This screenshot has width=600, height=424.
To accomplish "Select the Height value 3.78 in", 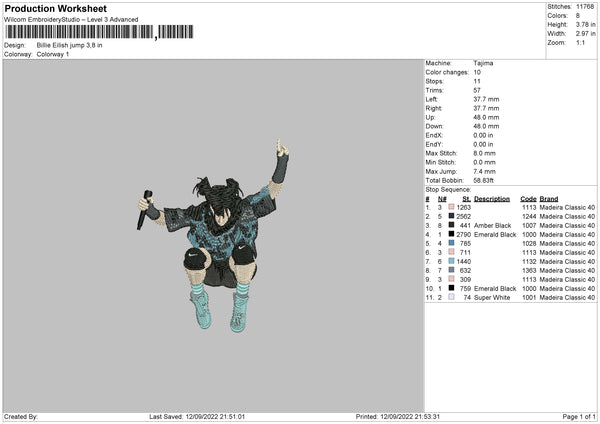I will tap(585, 24).
